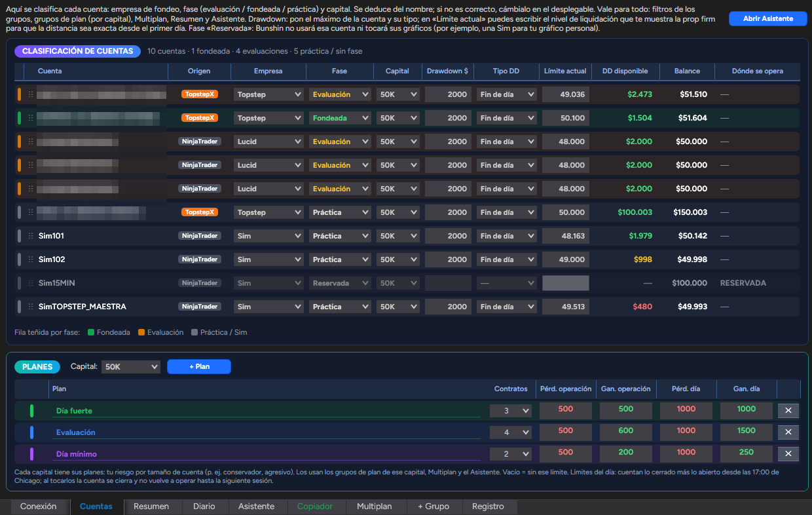Change Empresa dropdown for Sim101 row

(268, 236)
